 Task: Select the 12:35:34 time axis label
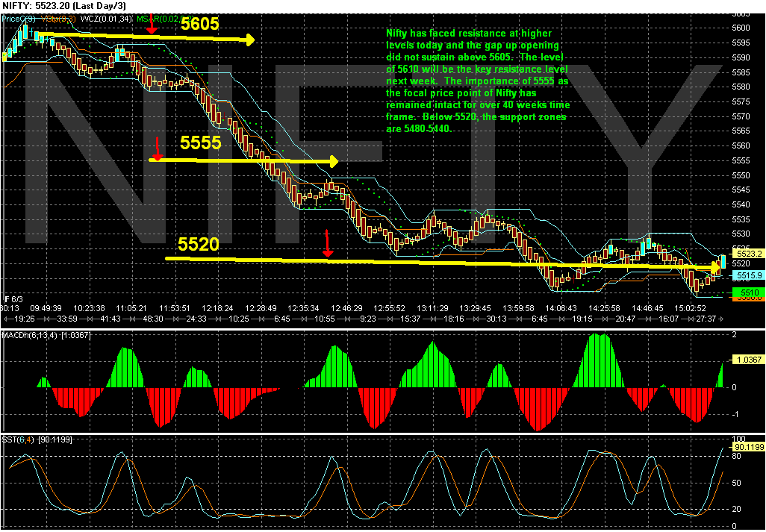pos(302,308)
